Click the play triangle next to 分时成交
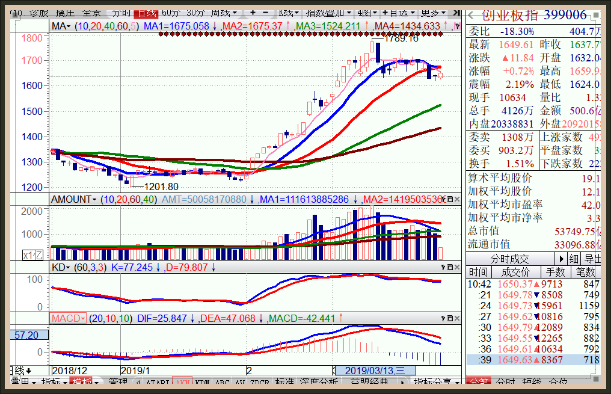Viewport: 611px width, 394px height. coord(561,259)
